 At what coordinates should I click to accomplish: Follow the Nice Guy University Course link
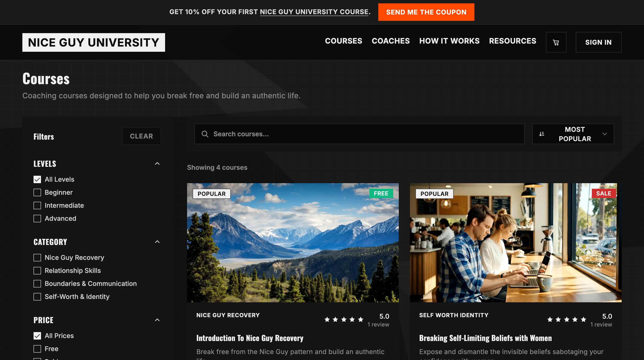(x=314, y=12)
